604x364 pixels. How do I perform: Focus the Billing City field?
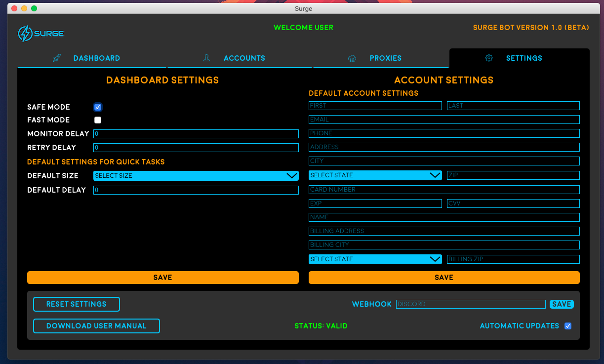[x=444, y=245]
